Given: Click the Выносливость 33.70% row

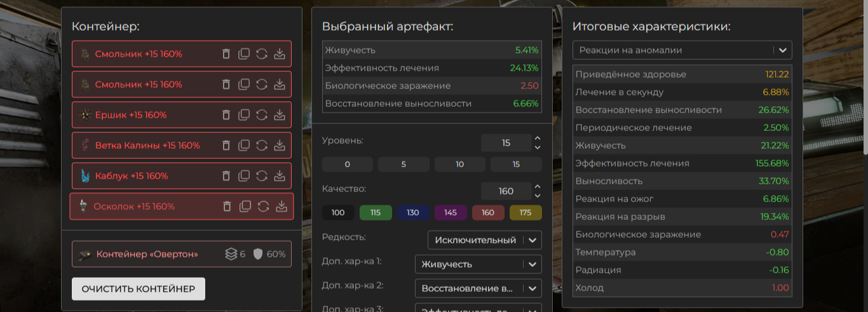Looking at the screenshot, I should tap(682, 181).
